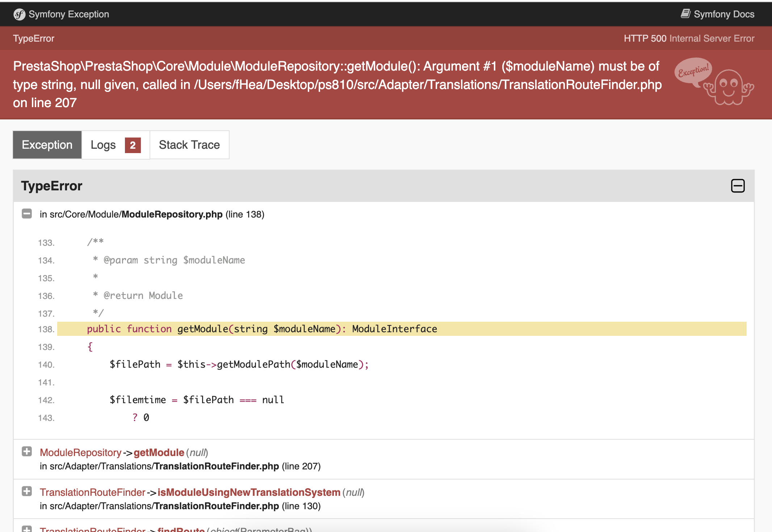
Task: Collapse the TypeError panel using minus icon
Action: [x=738, y=186]
